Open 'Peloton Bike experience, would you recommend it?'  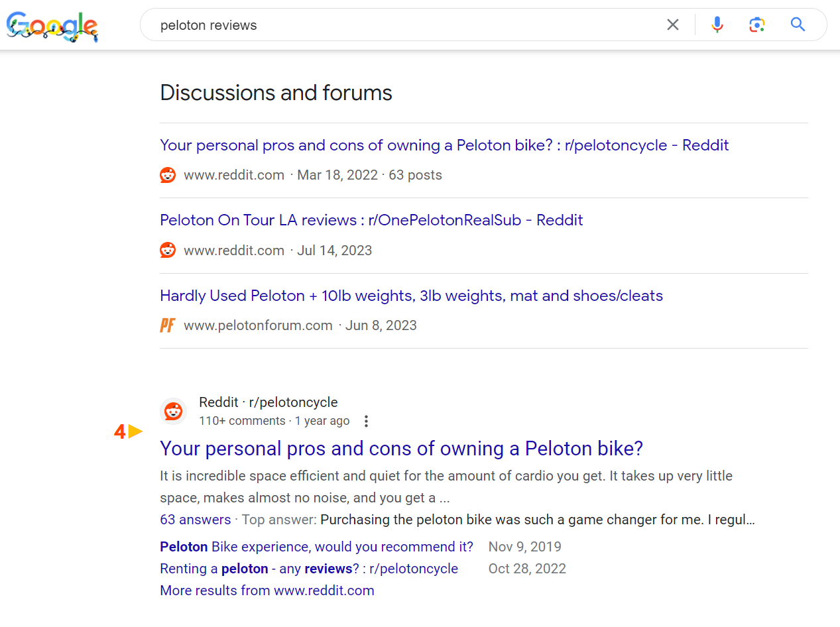317,547
